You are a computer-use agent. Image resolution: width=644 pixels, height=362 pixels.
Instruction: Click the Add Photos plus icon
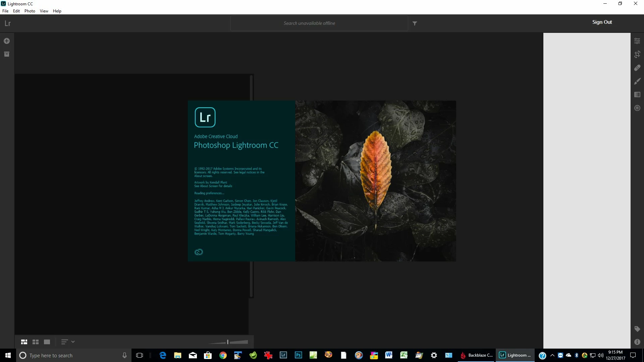pos(7,41)
